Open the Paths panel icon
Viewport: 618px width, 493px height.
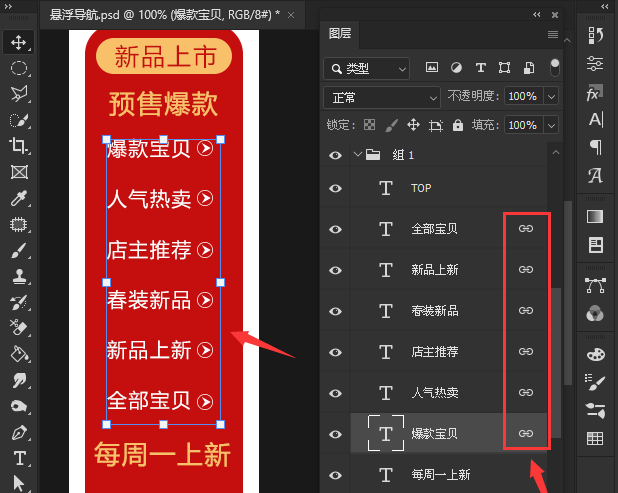click(x=595, y=286)
